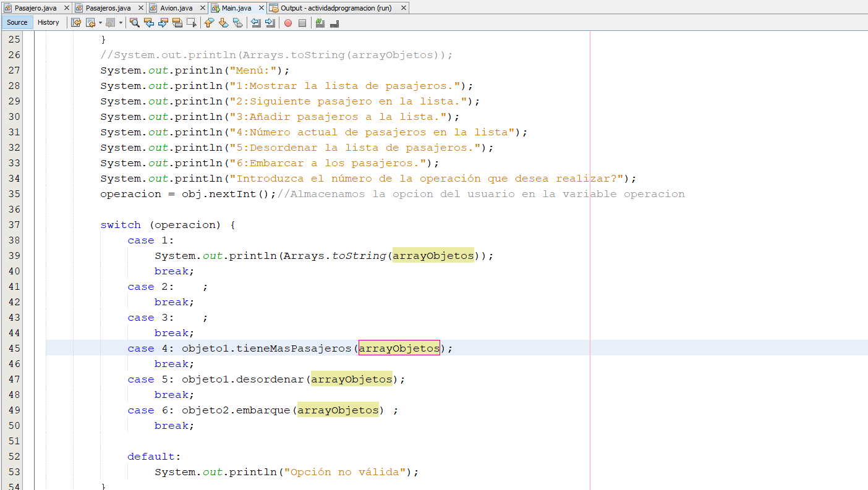Click the greyed-out Forward navigation icon
868x490 pixels.
[110, 23]
